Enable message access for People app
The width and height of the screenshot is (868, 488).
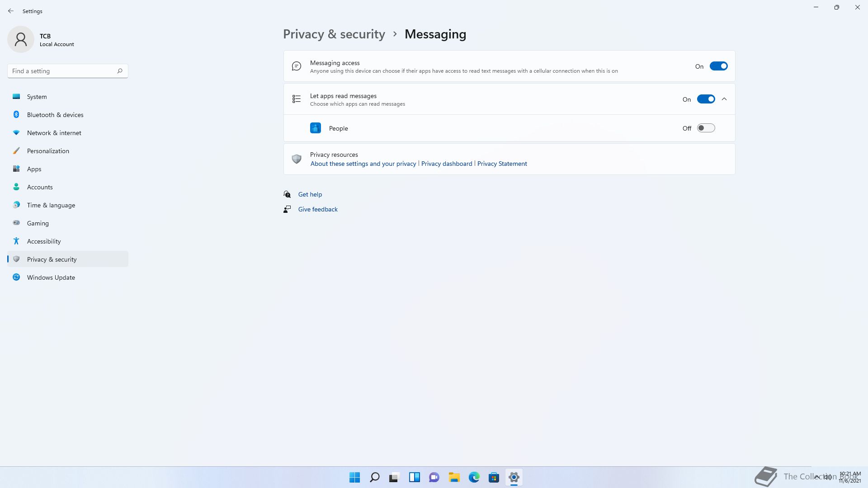[x=706, y=128]
